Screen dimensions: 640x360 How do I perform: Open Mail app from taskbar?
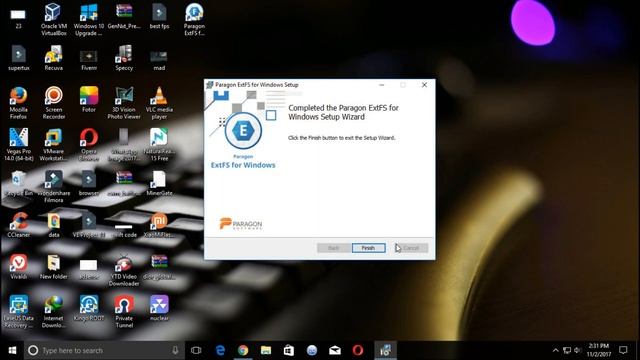click(x=335, y=350)
